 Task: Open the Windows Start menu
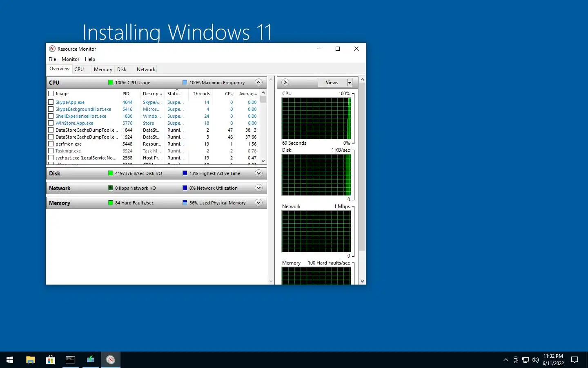pyautogui.click(x=10, y=360)
